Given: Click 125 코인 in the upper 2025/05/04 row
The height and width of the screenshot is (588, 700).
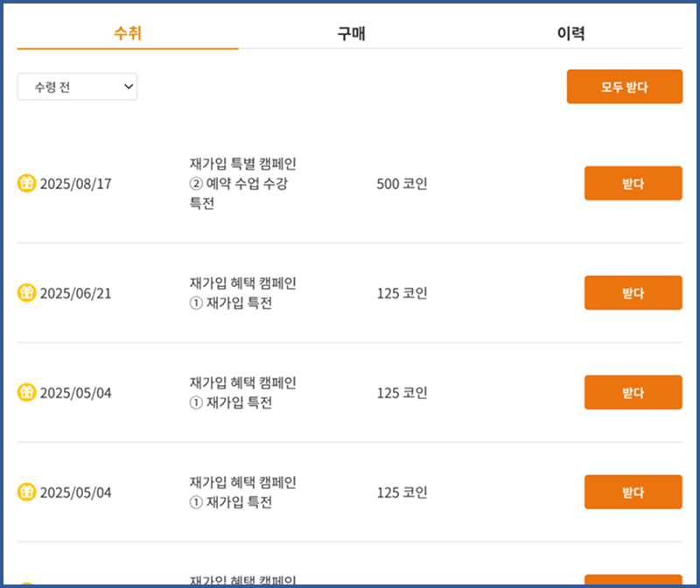Looking at the screenshot, I should [402, 393].
